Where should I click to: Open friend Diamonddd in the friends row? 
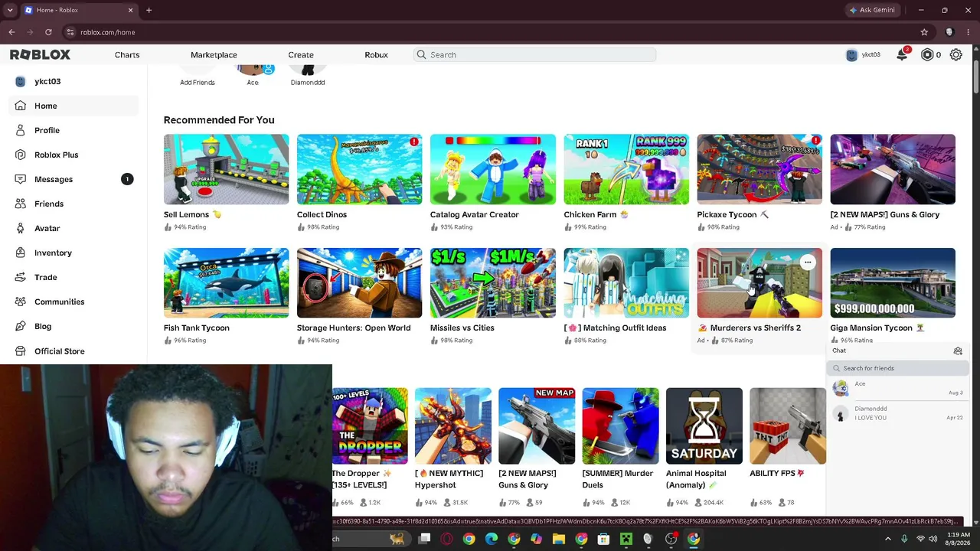[x=308, y=76]
